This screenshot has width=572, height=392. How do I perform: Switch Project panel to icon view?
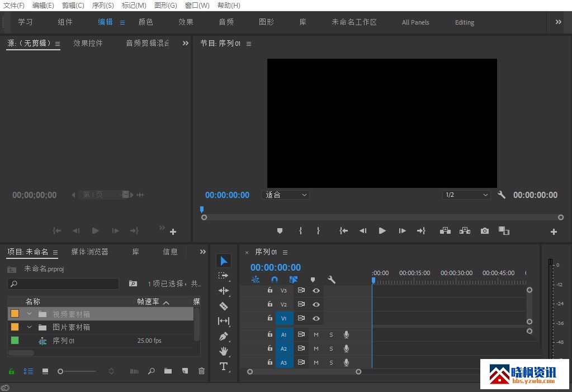pyautogui.click(x=45, y=371)
